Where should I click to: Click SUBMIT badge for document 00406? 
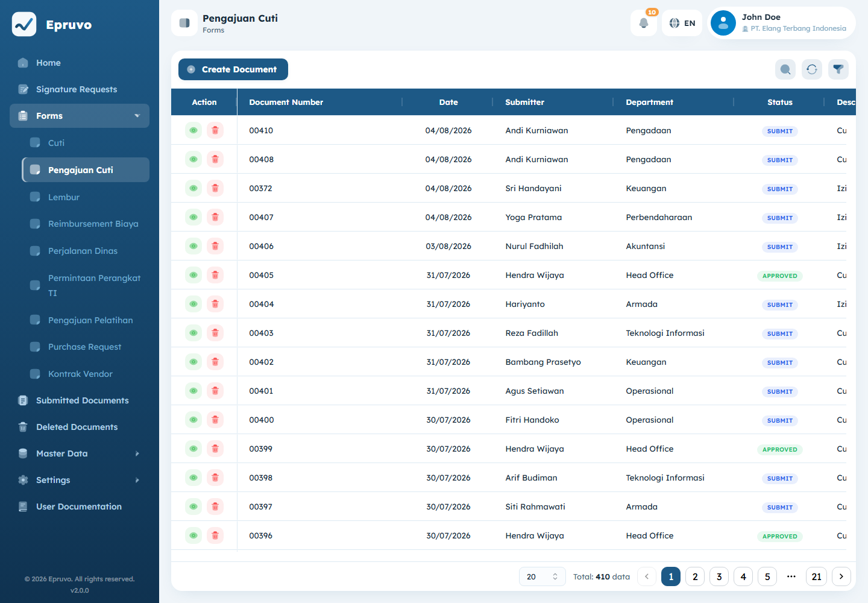tap(780, 247)
